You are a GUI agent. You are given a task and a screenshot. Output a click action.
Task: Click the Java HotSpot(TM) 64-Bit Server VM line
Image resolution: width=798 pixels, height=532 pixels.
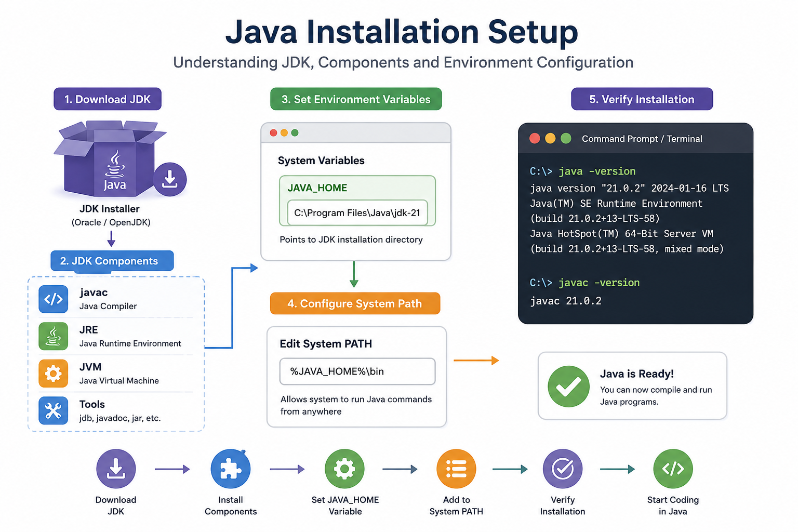[621, 234]
